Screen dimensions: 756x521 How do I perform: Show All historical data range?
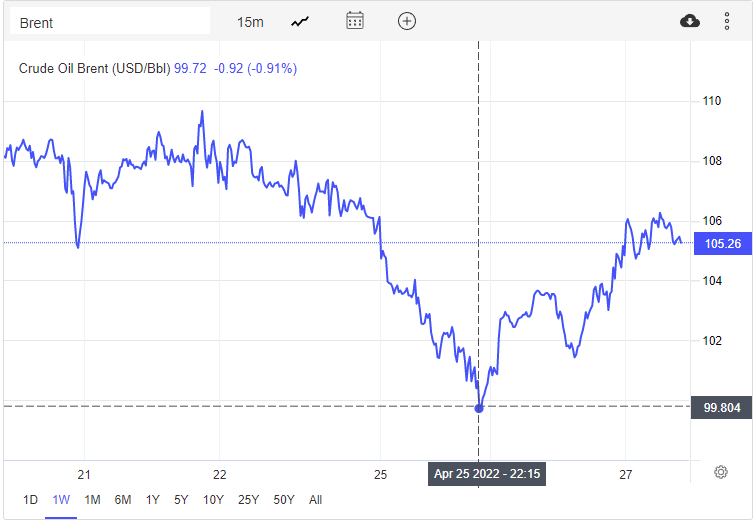tap(316, 500)
